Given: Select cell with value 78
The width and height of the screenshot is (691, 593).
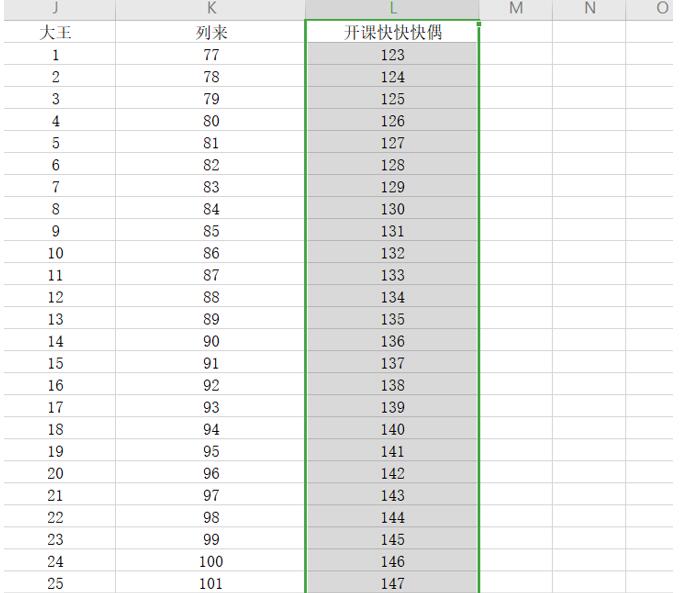Looking at the screenshot, I should click(x=211, y=77).
